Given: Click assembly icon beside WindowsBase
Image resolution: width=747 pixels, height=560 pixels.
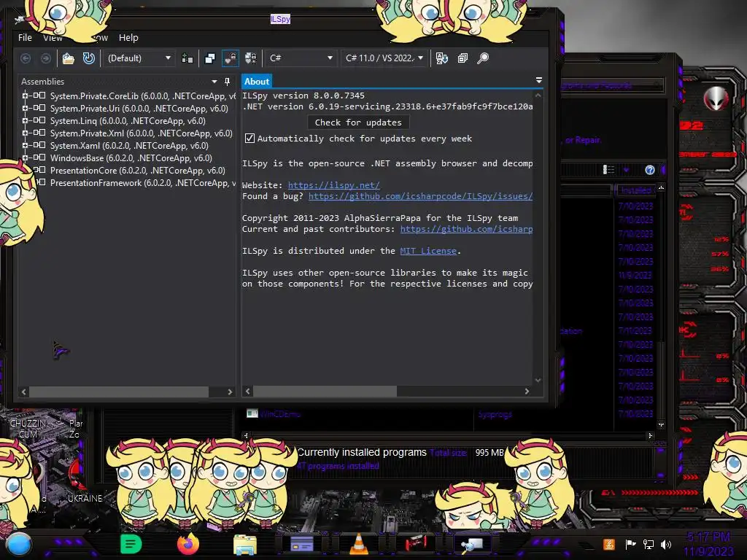Looking at the screenshot, I should click(x=39, y=157).
